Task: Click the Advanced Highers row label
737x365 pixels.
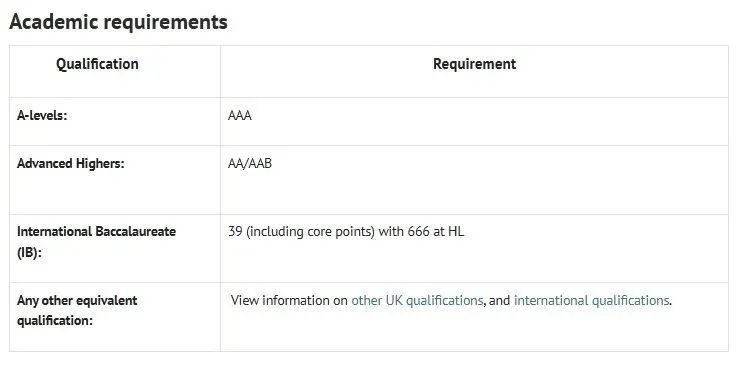Action: point(71,163)
